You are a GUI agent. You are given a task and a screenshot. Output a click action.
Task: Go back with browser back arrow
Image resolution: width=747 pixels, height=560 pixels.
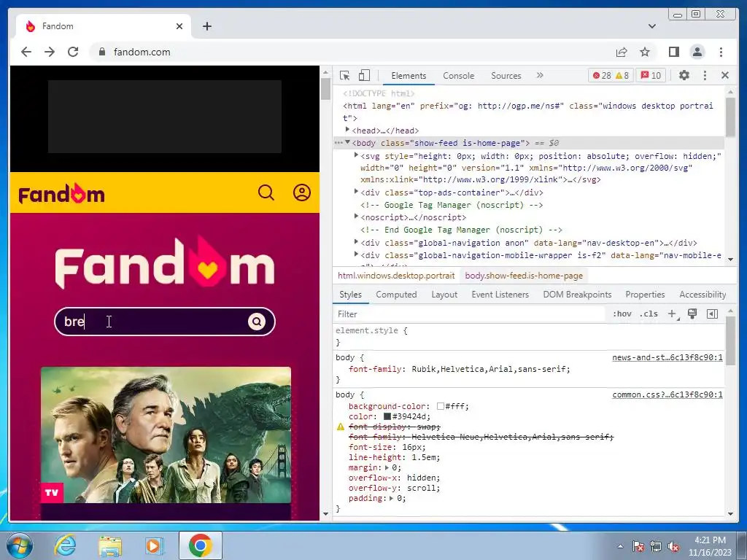pos(26,52)
